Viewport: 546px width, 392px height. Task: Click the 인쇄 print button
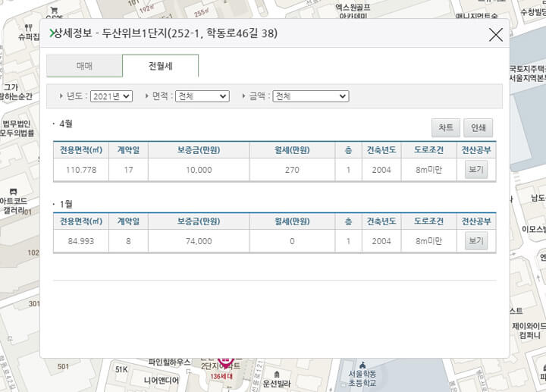click(x=478, y=128)
